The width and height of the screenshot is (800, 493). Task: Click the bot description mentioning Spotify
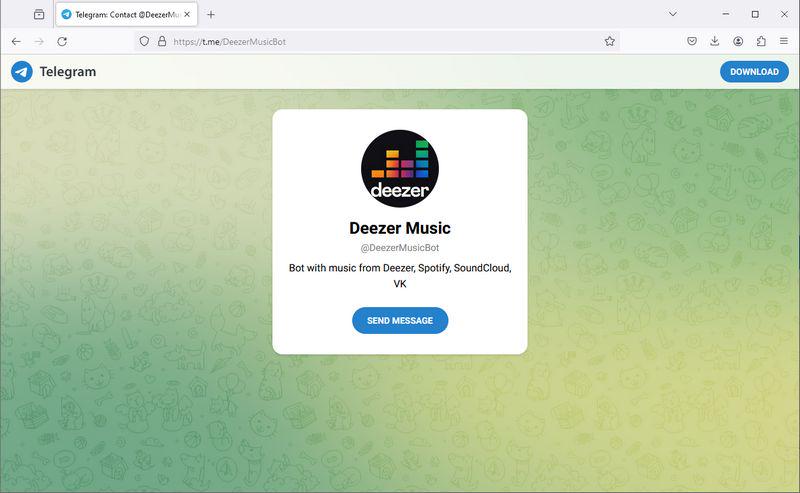[400, 276]
